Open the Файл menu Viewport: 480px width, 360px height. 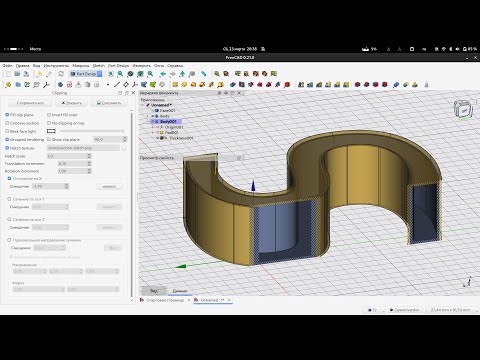click(x=7, y=66)
